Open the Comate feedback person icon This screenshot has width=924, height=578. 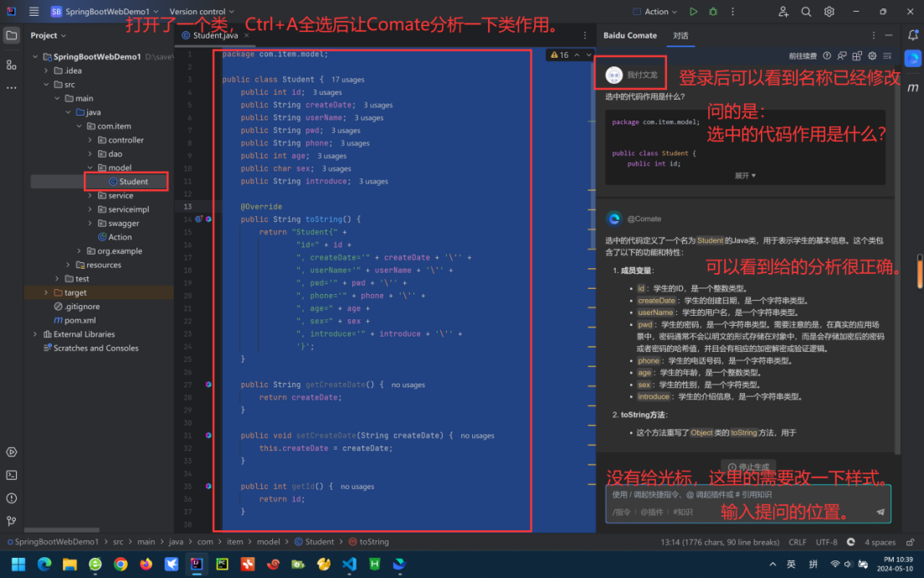[842, 56]
